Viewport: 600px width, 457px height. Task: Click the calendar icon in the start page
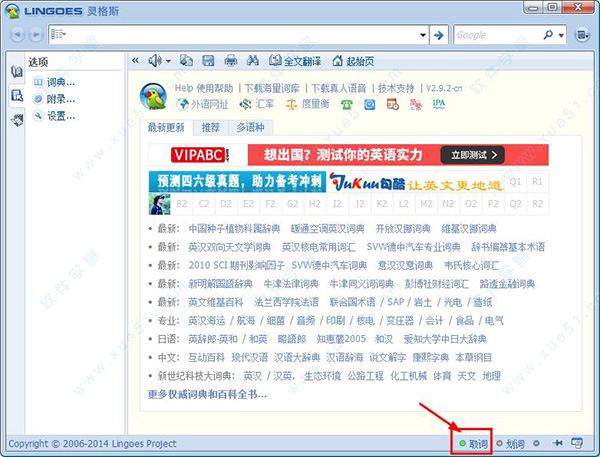393,104
